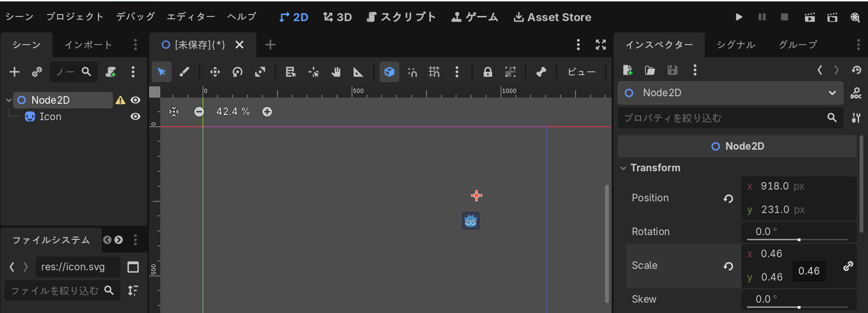
Task: Lock the selected node
Action: tap(488, 72)
